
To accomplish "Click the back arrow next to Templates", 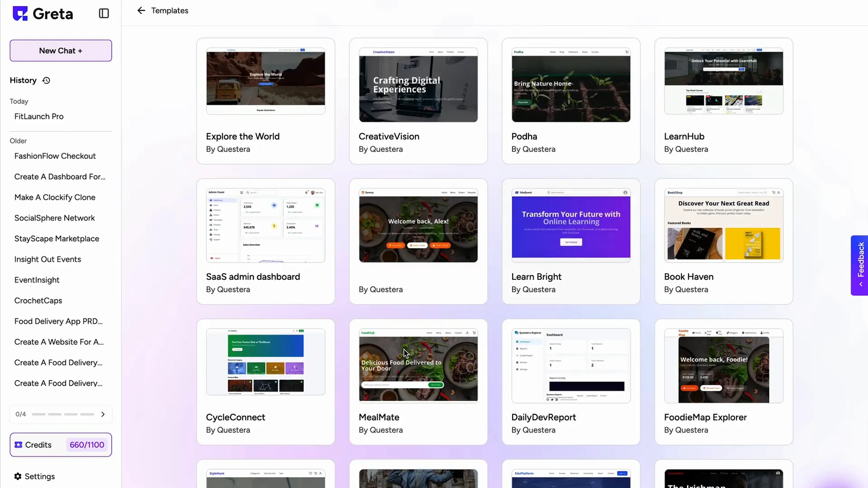I will (141, 10).
